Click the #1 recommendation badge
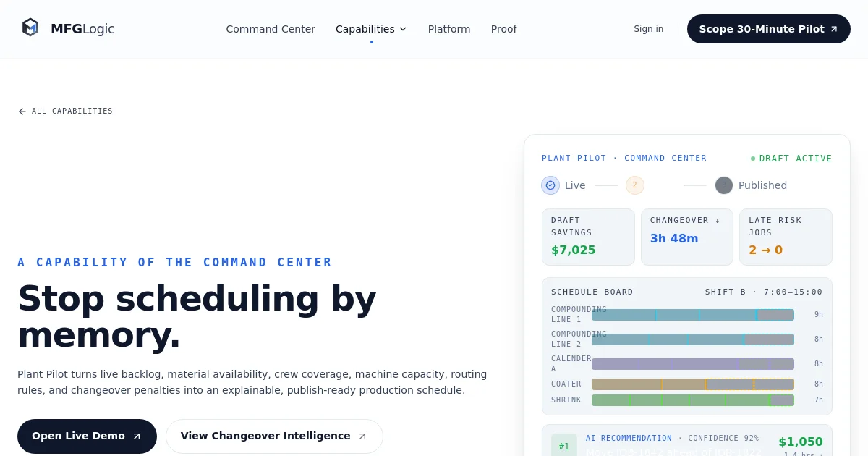 pos(564,446)
